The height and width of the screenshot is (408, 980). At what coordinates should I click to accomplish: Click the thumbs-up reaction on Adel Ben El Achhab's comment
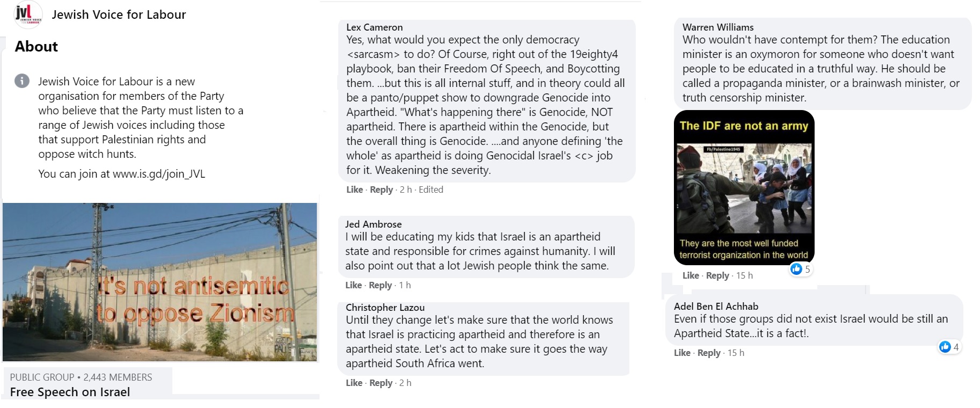pyautogui.click(x=945, y=347)
